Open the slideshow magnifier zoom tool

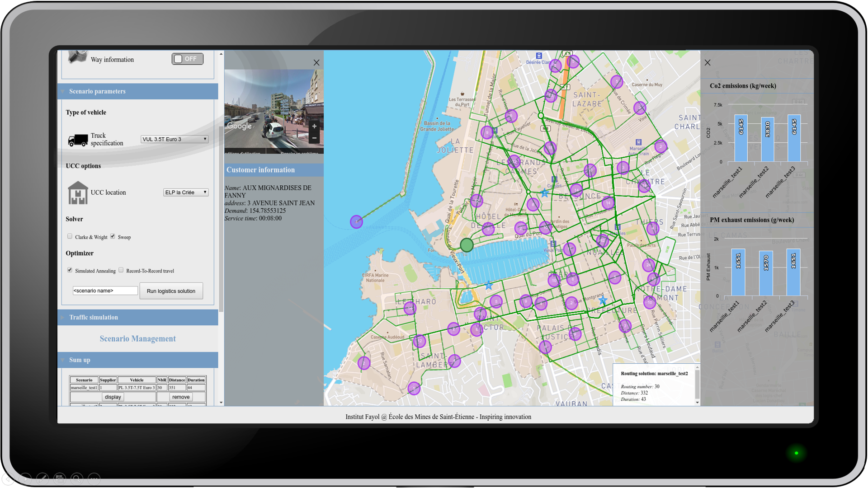[x=77, y=478]
